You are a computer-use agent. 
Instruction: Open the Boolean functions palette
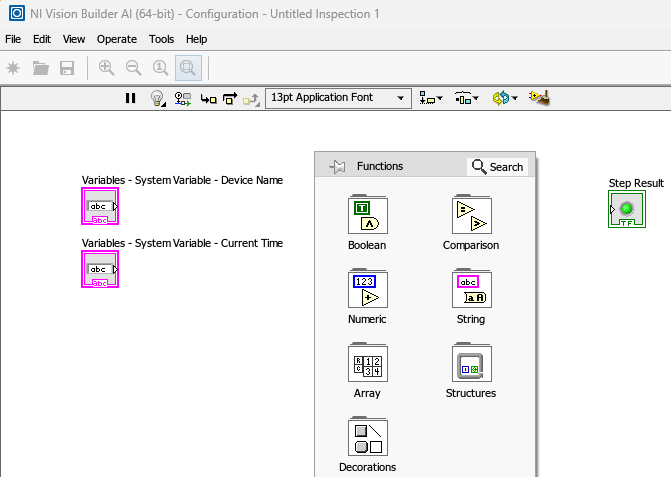[x=368, y=214]
